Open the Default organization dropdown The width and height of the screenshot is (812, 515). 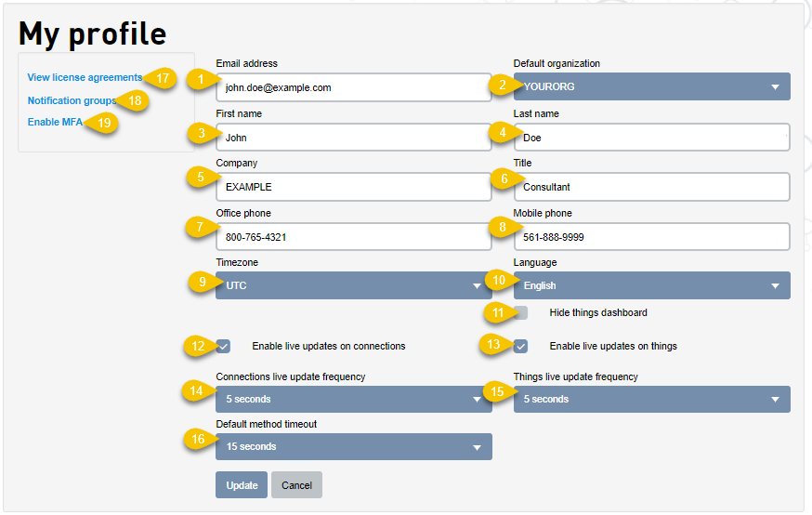coord(652,86)
